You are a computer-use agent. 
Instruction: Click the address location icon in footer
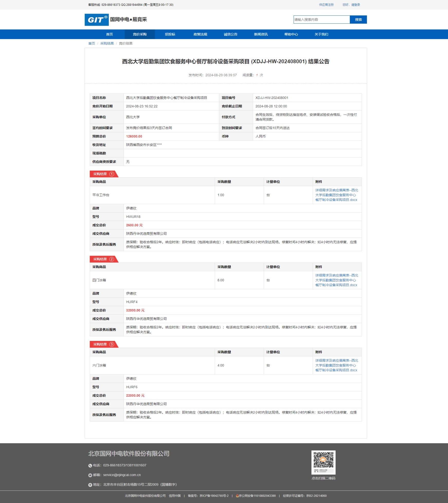(x=90, y=485)
